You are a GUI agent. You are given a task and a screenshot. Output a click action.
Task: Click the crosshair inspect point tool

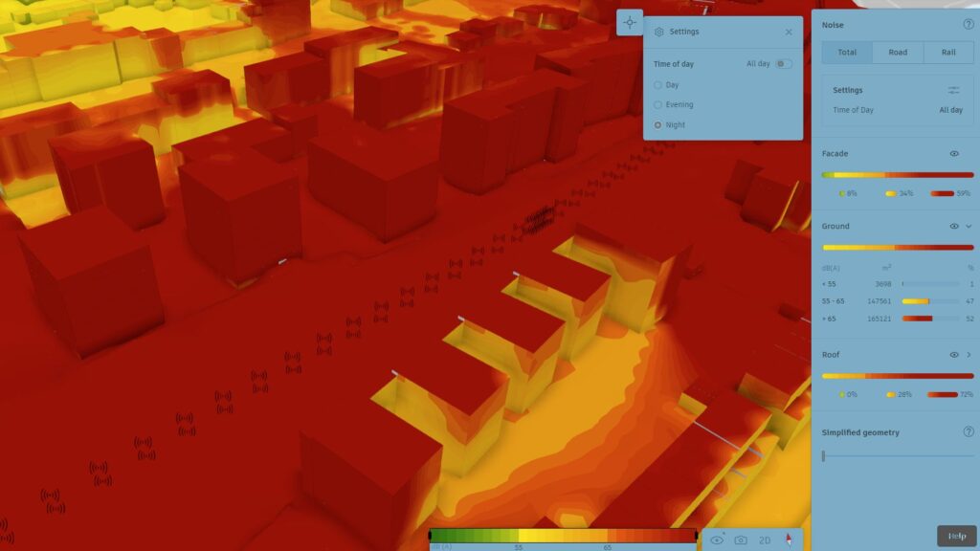pos(630,22)
